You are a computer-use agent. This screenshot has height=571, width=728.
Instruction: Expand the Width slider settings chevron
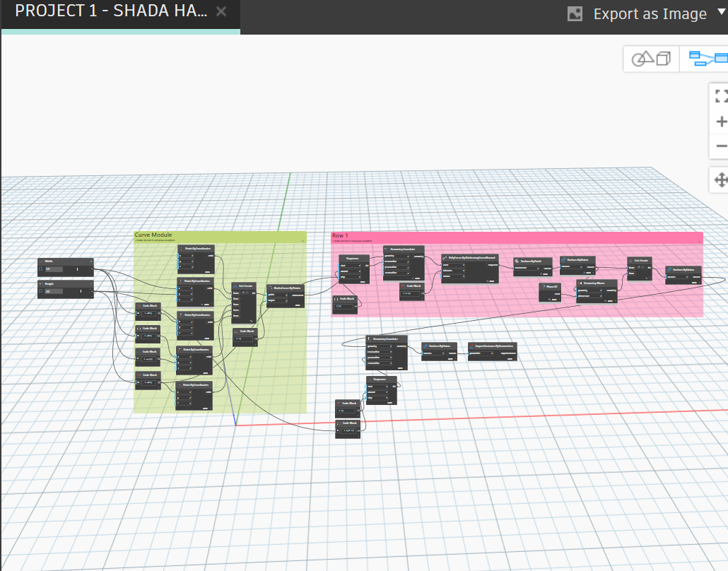pyautogui.click(x=41, y=269)
